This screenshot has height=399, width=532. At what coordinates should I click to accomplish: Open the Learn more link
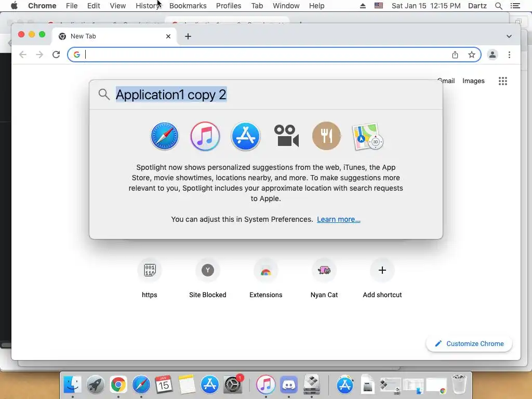tap(339, 219)
